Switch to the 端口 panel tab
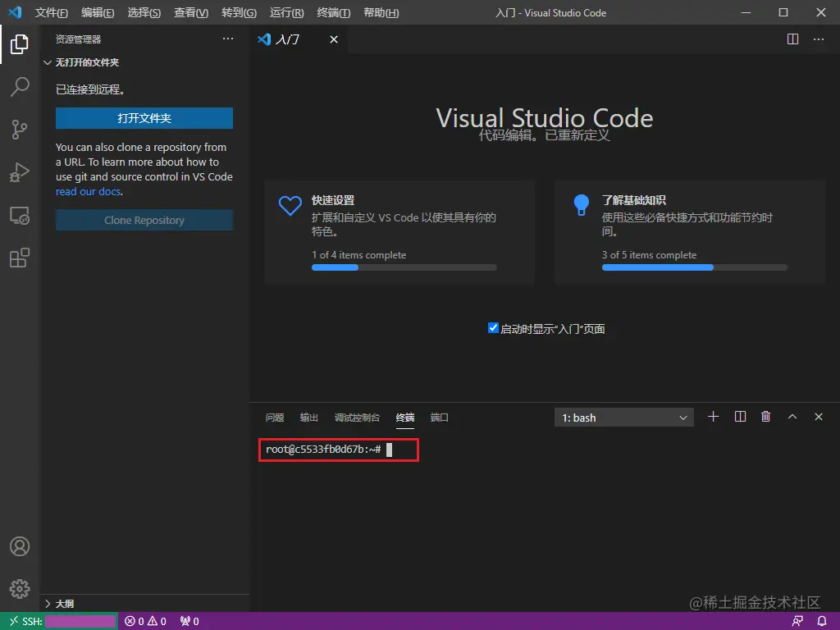The width and height of the screenshot is (840, 630). click(x=440, y=418)
